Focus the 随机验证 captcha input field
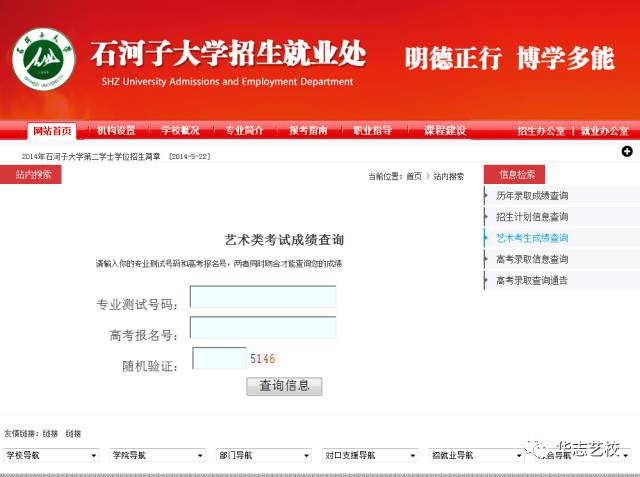The height and width of the screenshot is (477, 640). [x=220, y=358]
